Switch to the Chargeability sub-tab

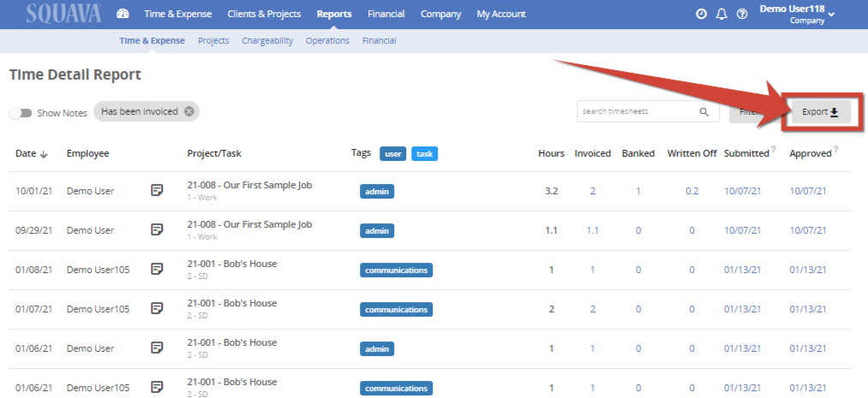(267, 41)
